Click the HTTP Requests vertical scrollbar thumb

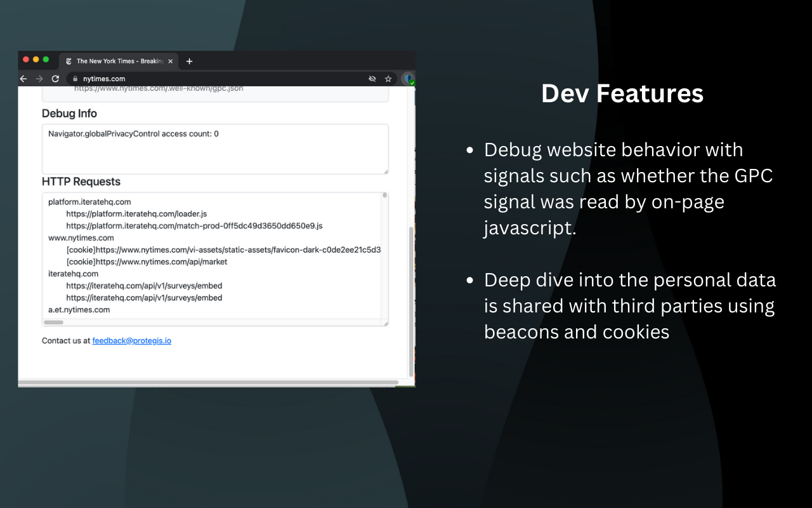pyautogui.click(x=384, y=196)
